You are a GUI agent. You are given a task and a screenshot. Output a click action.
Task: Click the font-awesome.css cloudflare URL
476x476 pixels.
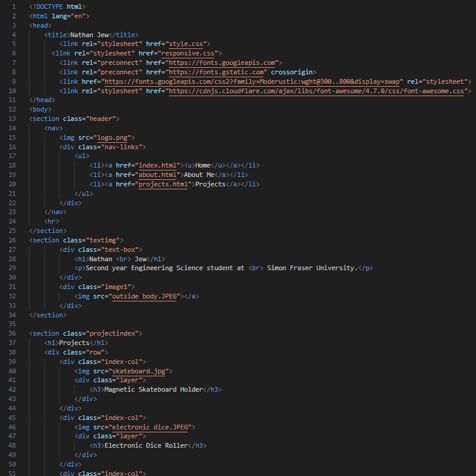click(x=316, y=91)
